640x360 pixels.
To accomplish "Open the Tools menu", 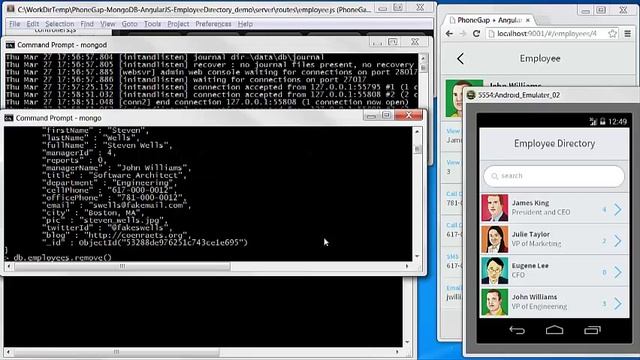I will coord(152,24).
